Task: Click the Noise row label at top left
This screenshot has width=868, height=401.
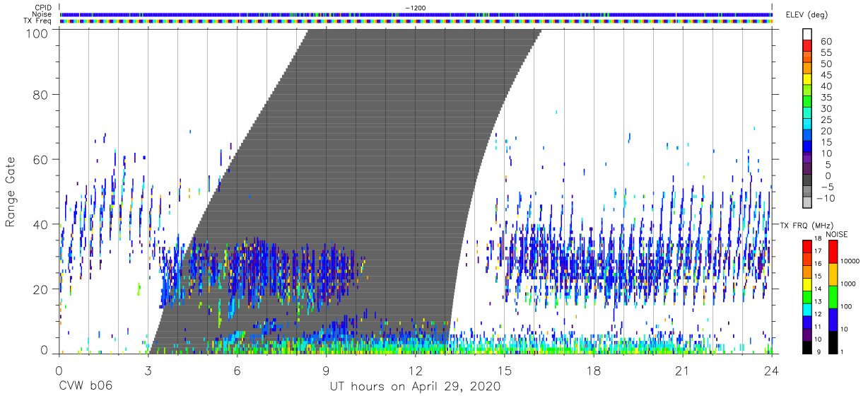Action: 42,14
